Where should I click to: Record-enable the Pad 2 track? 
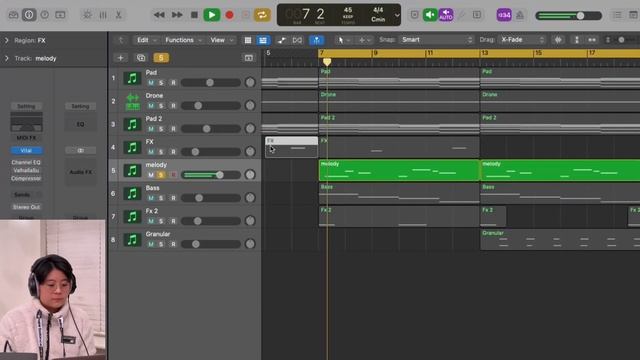[x=173, y=129]
